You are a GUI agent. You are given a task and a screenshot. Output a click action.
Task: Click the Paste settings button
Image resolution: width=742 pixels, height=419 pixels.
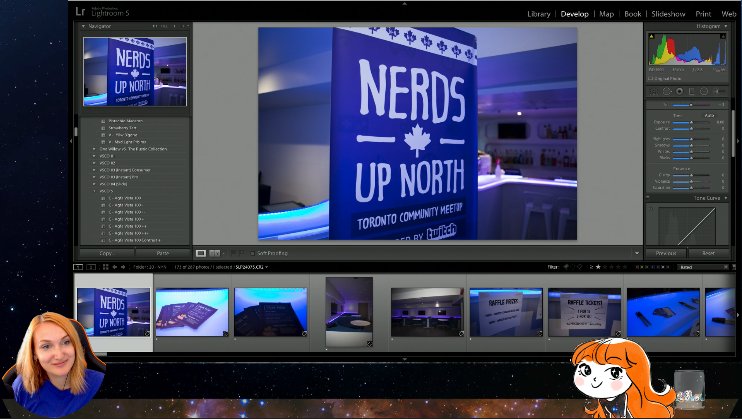click(162, 253)
